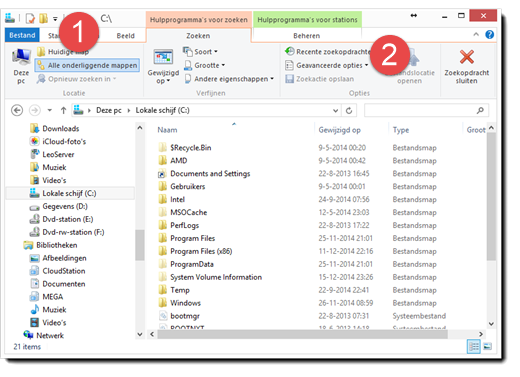This screenshot has height=377, width=520.
Task: Open Quick Access Toolbar customize dropdown
Action: [x=55, y=19]
